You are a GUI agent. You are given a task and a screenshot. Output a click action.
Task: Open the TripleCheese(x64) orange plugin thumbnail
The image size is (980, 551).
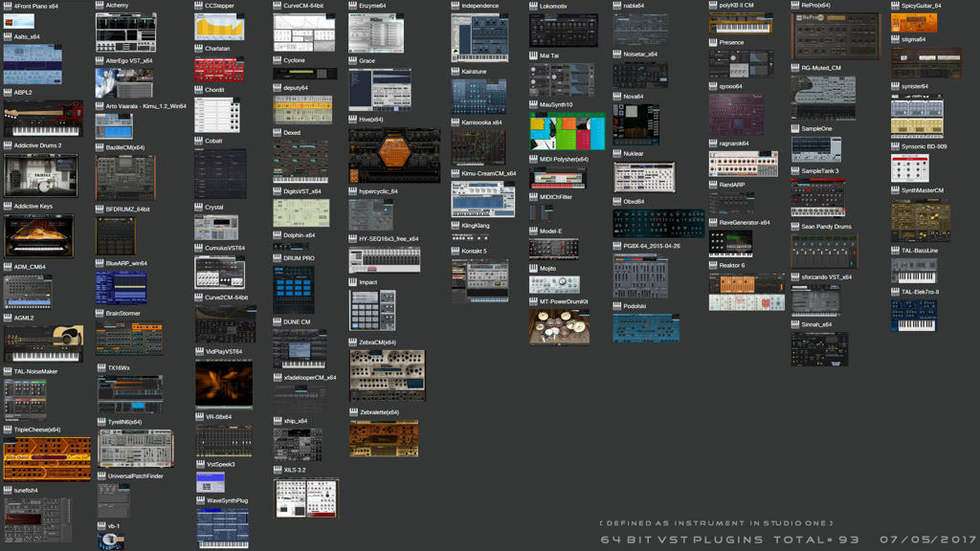(x=47, y=459)
